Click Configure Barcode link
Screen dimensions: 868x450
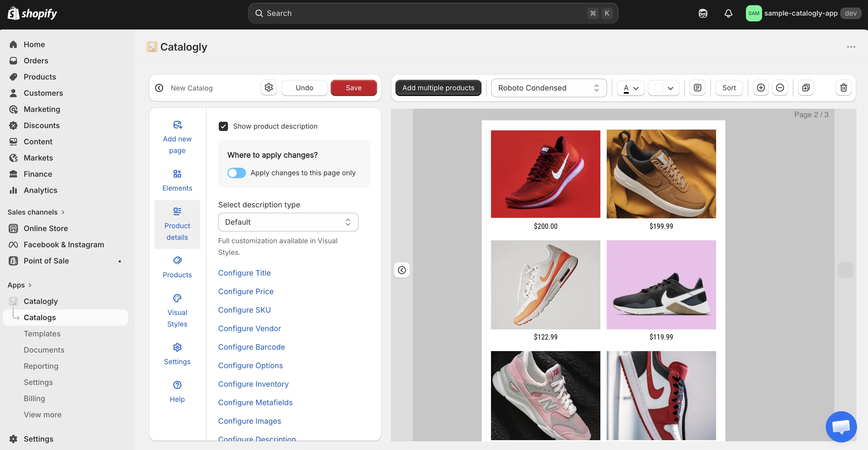251,347
